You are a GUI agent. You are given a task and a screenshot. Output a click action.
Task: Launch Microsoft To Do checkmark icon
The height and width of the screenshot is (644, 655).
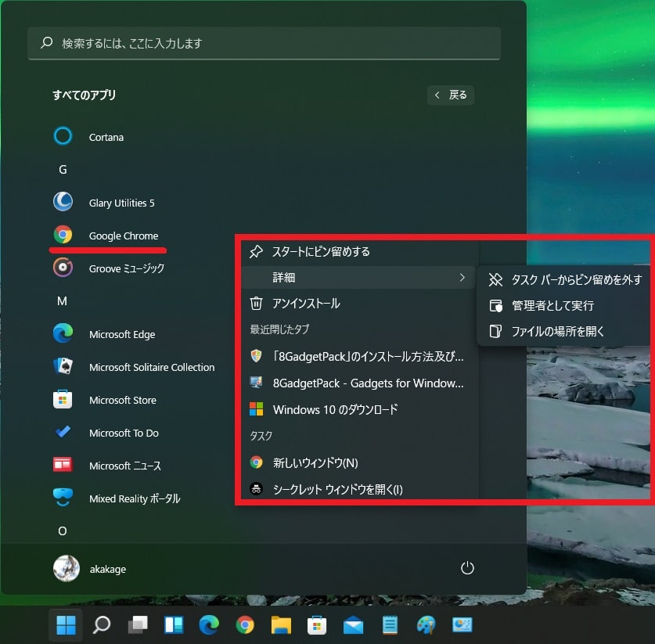coord(63,432)
